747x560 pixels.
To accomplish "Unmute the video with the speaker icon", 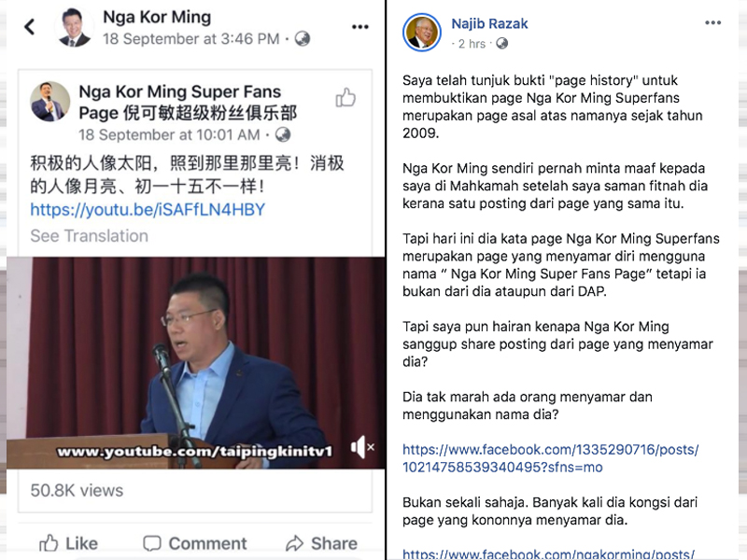I will (x=362, y=447).
